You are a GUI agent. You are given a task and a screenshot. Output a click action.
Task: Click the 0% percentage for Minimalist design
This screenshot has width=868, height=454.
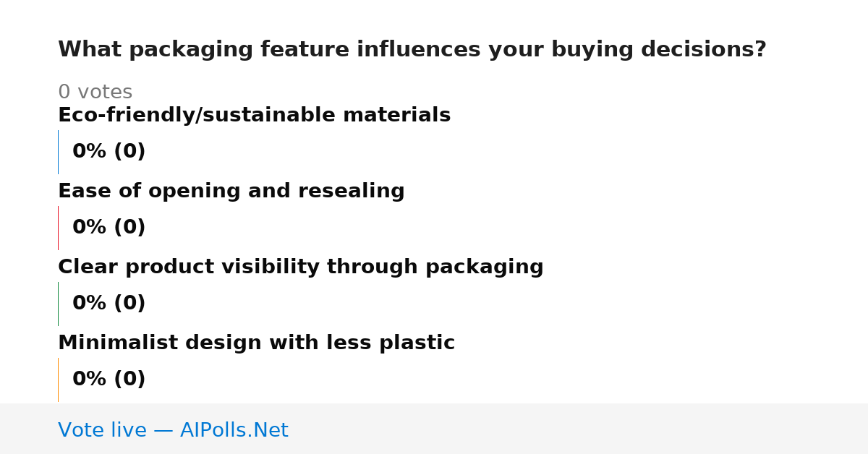coord(90,380)
